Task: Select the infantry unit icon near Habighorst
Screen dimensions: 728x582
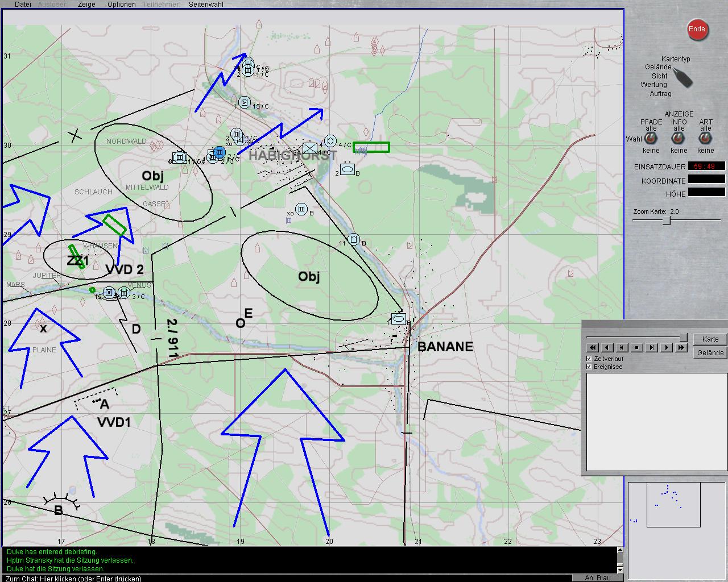Action: tap(309, 148)
